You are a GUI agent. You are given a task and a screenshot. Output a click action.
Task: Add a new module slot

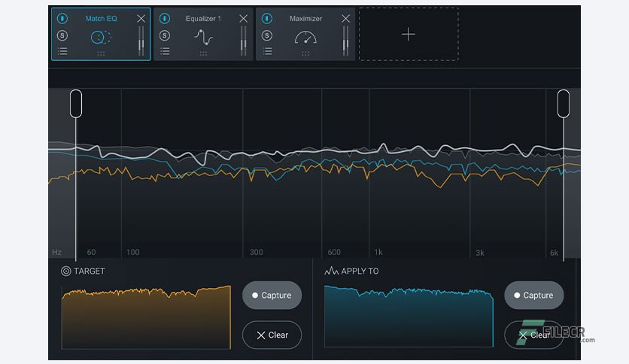point(409,34)
